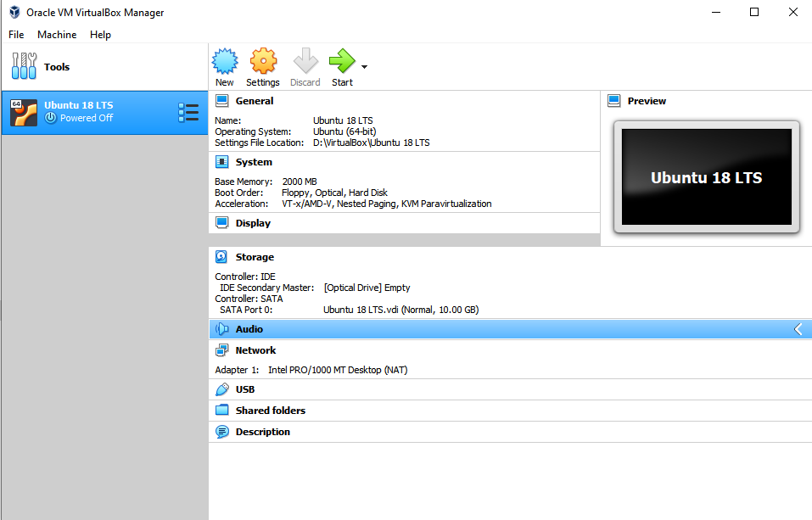Click the Preview section monitor icon

click(x=614, y=101)
